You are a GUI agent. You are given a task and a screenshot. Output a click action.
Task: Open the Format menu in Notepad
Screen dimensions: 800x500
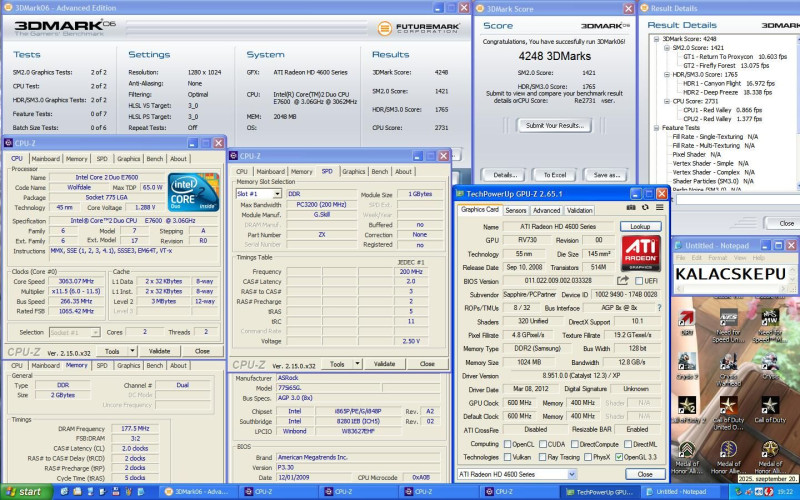pyautogui.click(x=718, y=259)
